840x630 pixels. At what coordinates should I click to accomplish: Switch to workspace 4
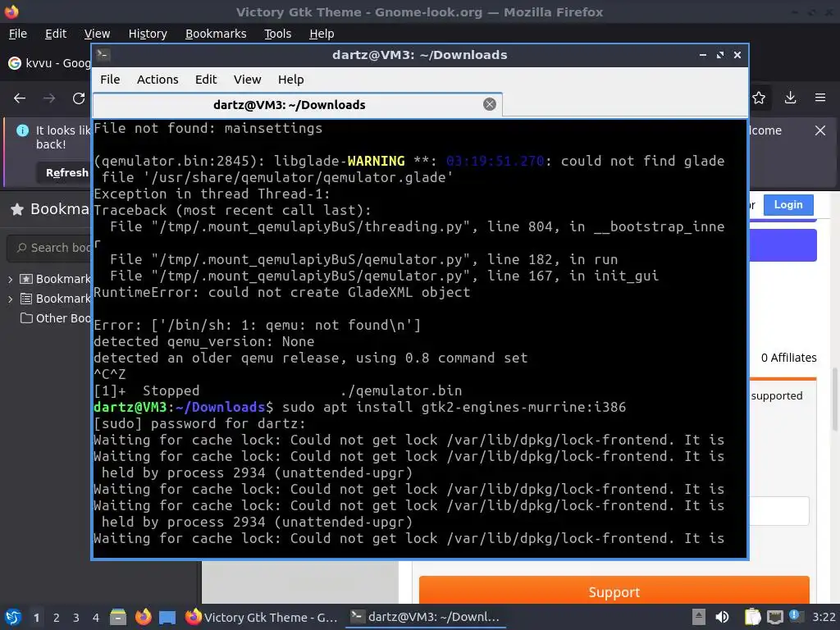click(96, 618)
